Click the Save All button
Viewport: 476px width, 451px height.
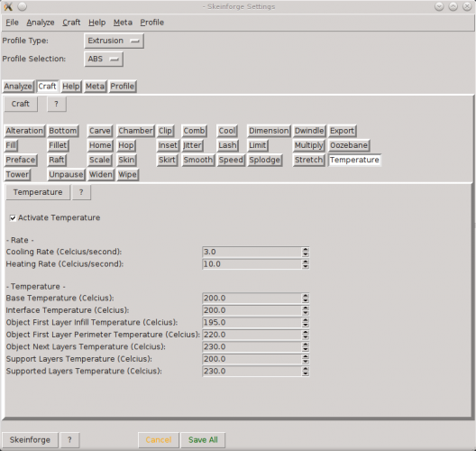click(203, 440)
